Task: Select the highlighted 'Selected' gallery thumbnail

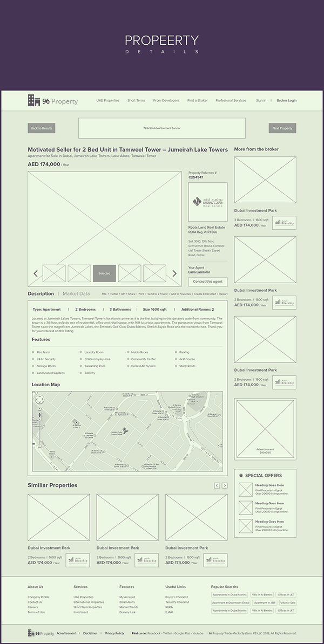Action: pos(104,273)
